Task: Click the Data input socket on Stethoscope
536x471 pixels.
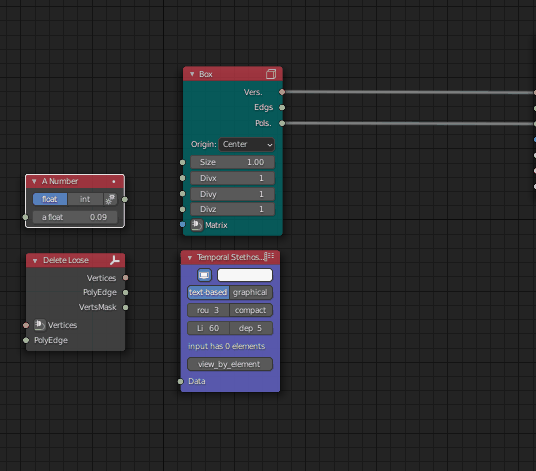Action: click(x=180, y=381)
